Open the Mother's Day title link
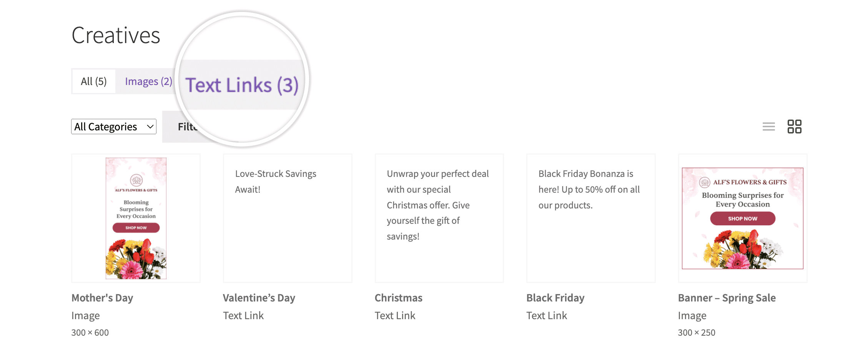Screen dimensions: 868x363 point(102,298)
